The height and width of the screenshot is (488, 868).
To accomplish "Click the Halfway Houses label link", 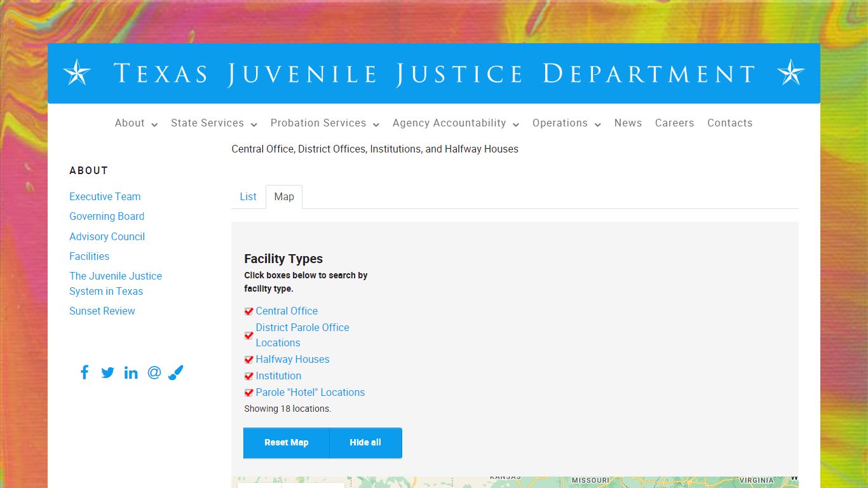I will [x=292, y=360].
